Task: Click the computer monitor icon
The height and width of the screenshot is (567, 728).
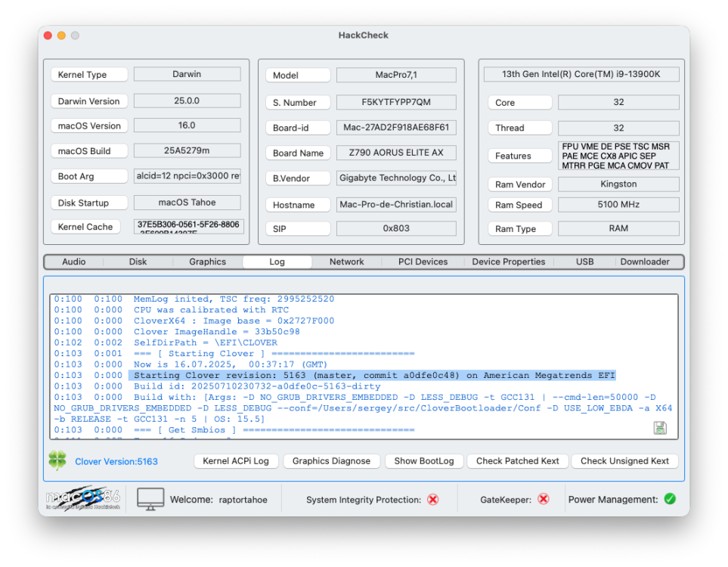Action: click(150, 499)
